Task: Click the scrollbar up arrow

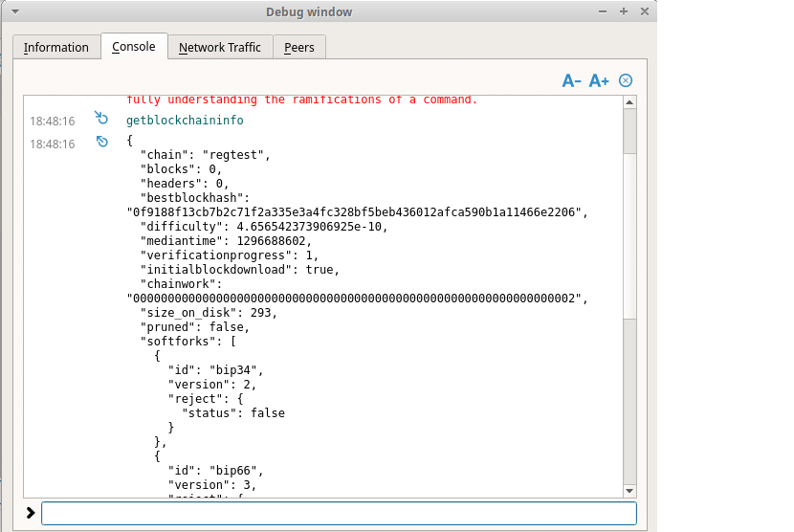Action: [x=629, y=102]
